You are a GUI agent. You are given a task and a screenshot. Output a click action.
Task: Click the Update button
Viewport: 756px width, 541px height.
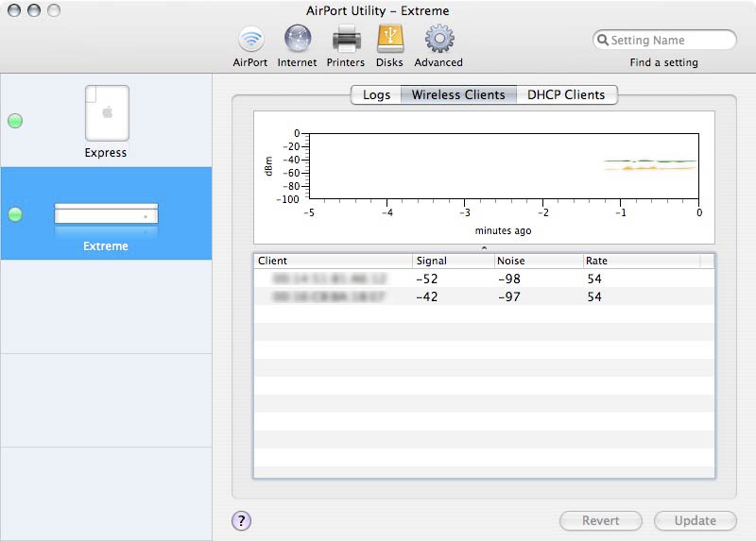[x=696, y=521]
